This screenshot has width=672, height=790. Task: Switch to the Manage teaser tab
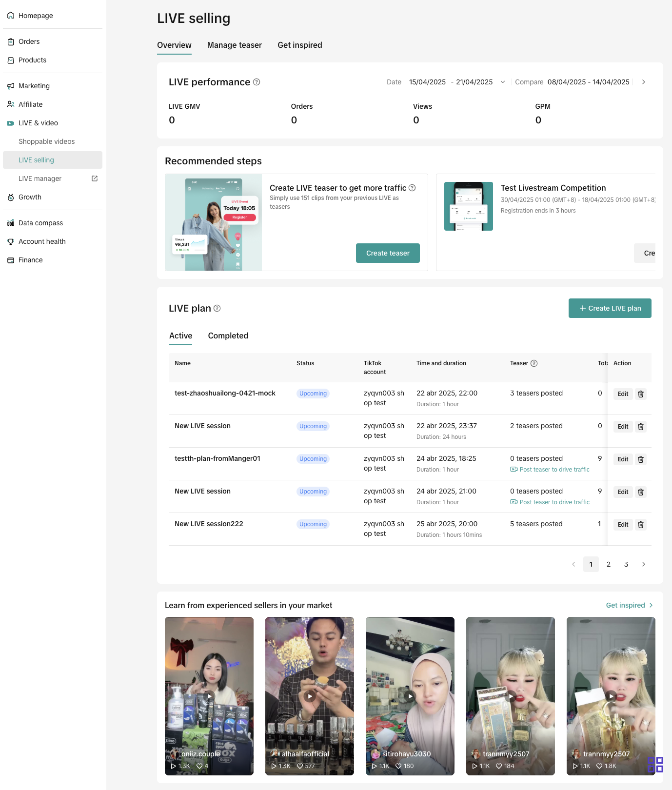tap(235, 45)
